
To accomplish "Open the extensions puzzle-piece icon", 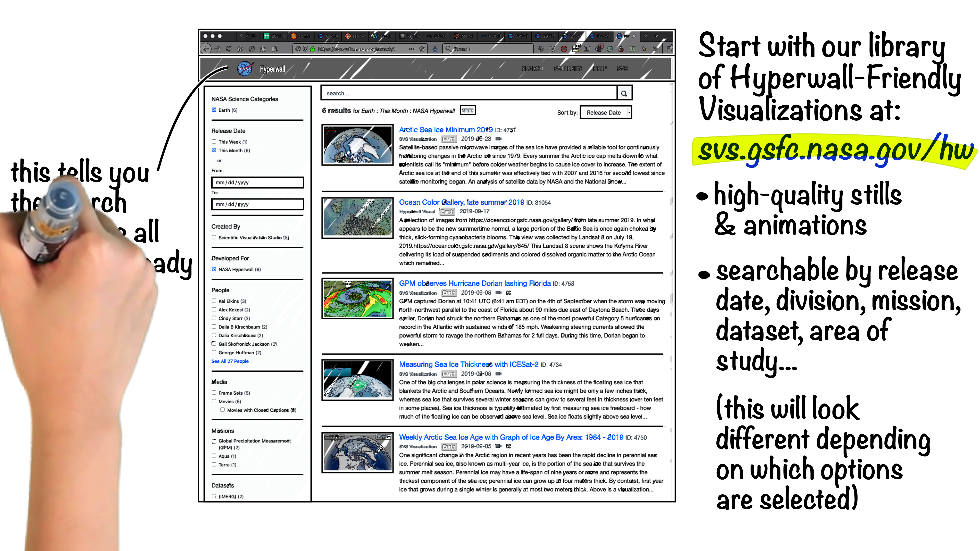I will coord(263,49).
